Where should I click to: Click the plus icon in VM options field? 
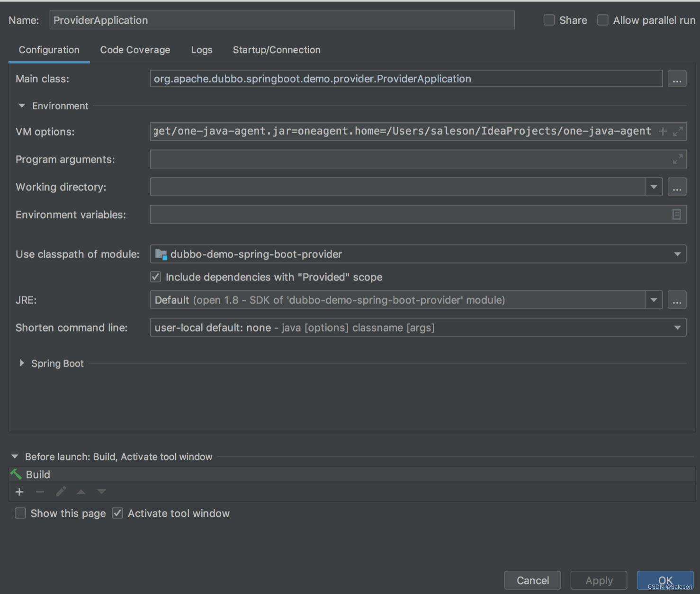663,132
